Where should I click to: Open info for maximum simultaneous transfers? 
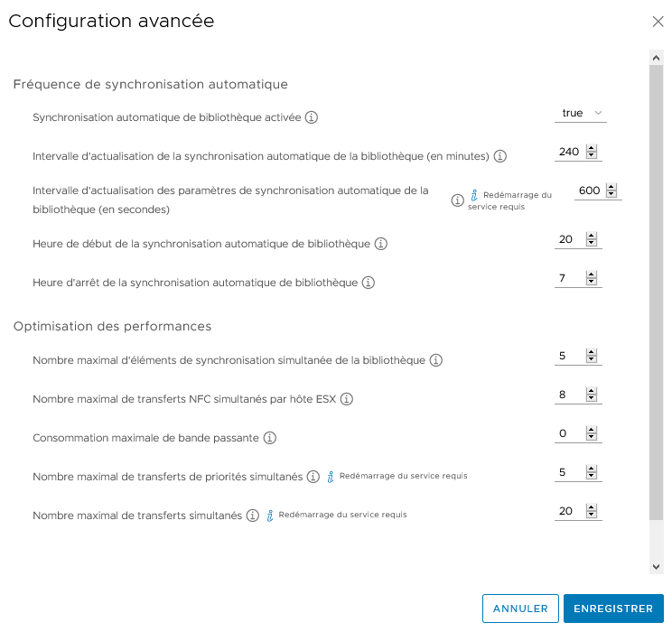pos(252,516)
